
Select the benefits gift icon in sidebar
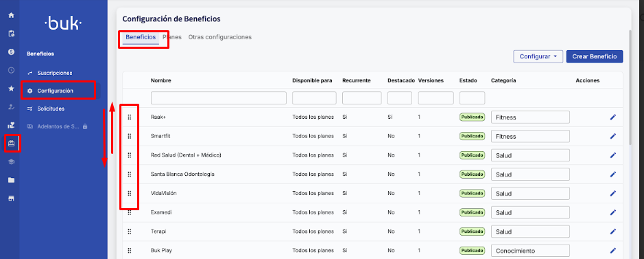tap(11, 144)
